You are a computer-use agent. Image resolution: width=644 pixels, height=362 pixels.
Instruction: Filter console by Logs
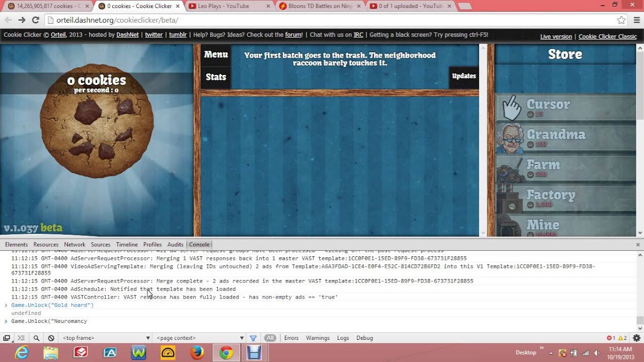coord(343,338)
